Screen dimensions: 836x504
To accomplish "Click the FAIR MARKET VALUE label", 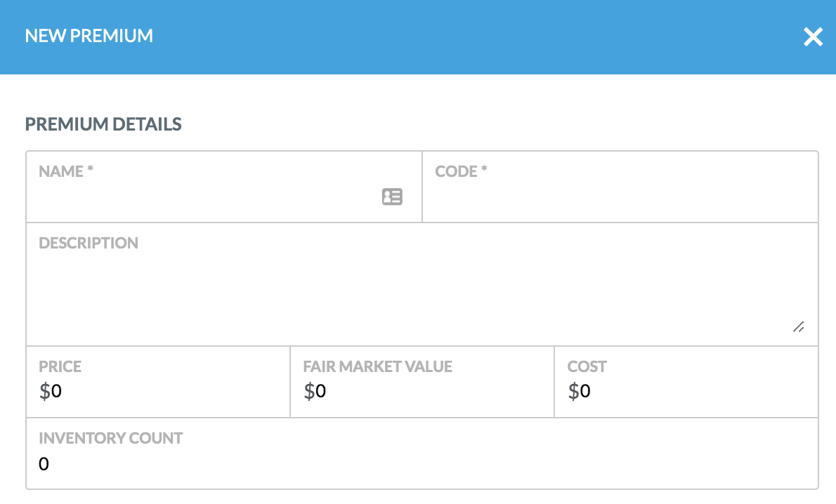I will point(377,366).
